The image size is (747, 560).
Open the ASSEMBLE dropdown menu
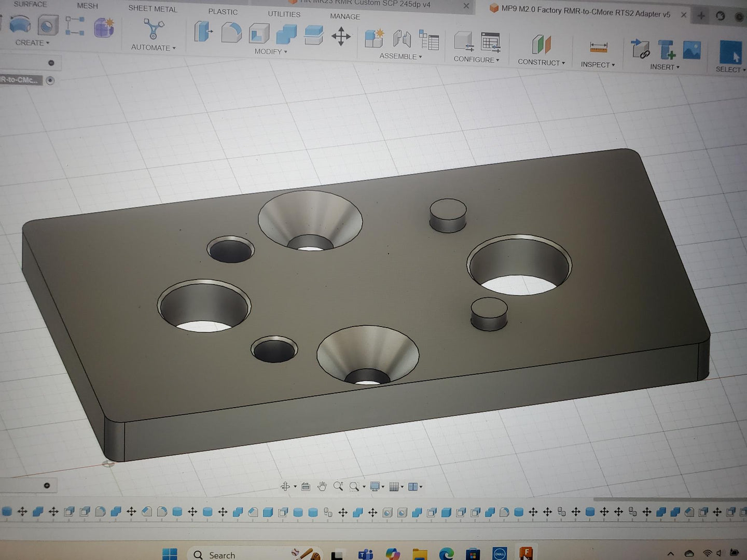coord(400,56)
